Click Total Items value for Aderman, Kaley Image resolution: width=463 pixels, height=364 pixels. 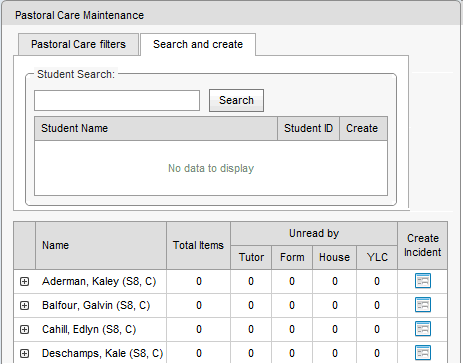click(199, 282)
